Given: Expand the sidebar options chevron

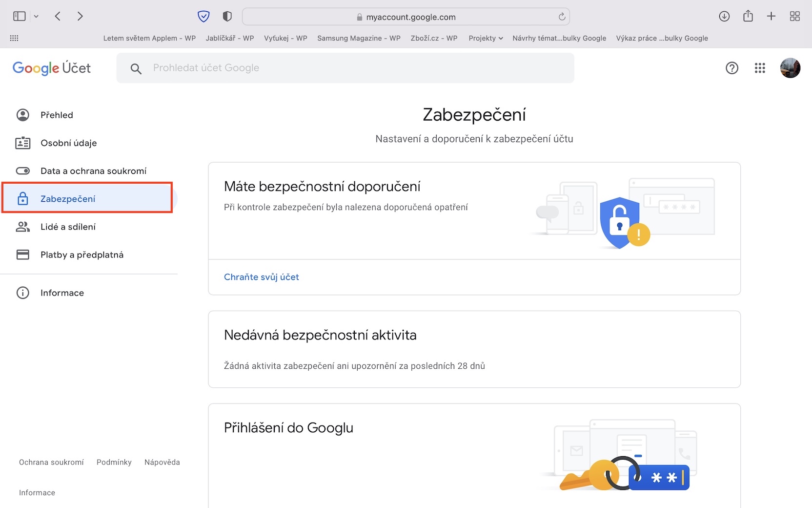Looking at the screenshot, I should click(36, 17).
